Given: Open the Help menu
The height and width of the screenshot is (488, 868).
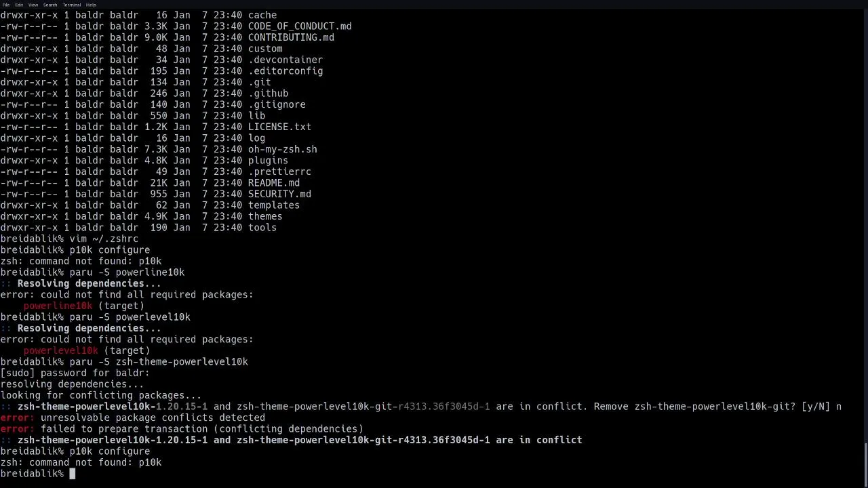Looking at the screenshot, I should pos(91,5).
